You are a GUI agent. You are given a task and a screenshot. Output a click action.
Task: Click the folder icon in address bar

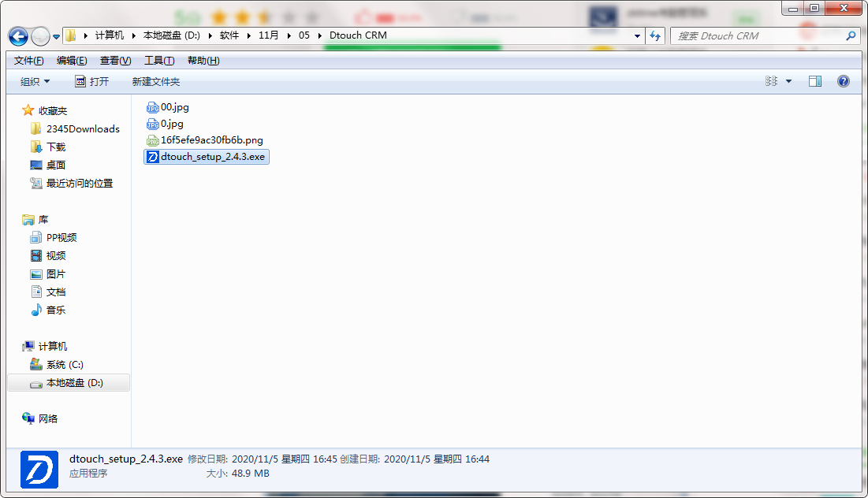[71, 35]
